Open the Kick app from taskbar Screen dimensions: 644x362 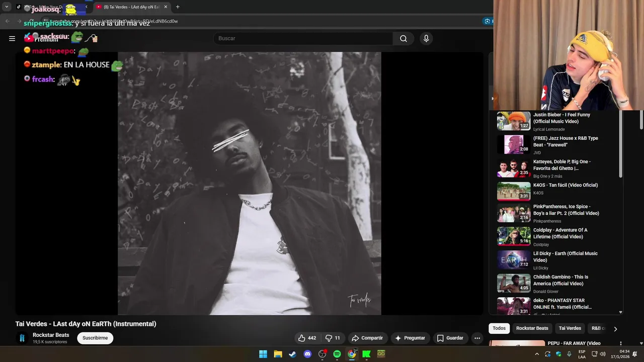tap(366, 354)
